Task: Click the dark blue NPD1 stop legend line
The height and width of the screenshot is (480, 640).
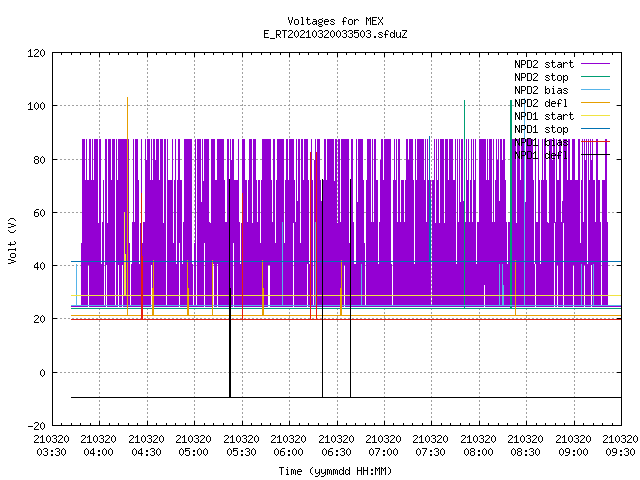Action: coord(595,129)
